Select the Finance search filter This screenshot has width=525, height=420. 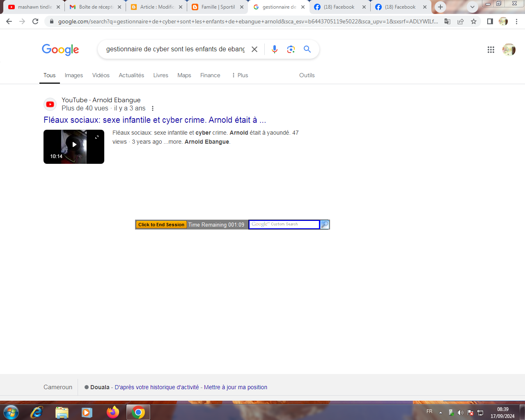pyautogui.click(x=210, y=75)
